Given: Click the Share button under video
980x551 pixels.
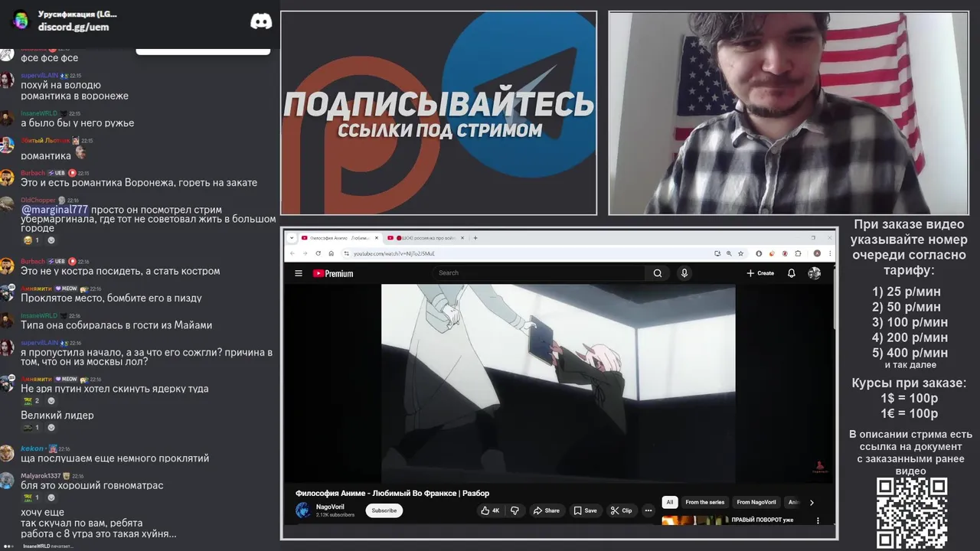Looking at the screenshot, I should [x=547, y=510].
